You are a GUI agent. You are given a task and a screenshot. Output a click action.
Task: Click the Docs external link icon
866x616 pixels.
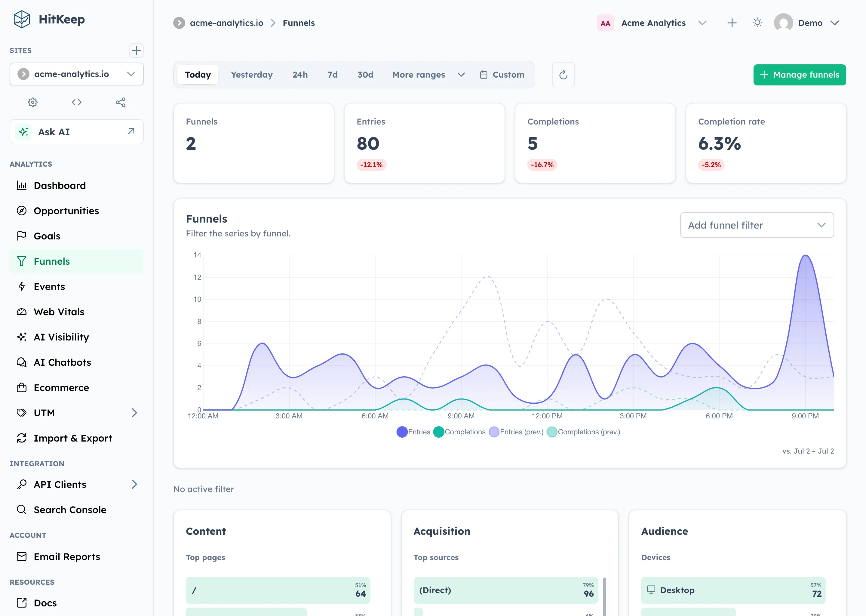pos(22,603)
